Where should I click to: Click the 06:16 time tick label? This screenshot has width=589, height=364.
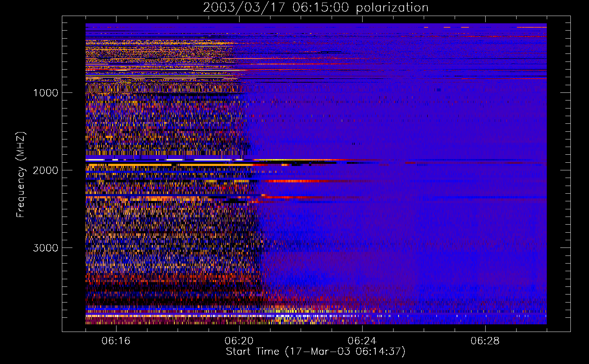click(116, 341)
